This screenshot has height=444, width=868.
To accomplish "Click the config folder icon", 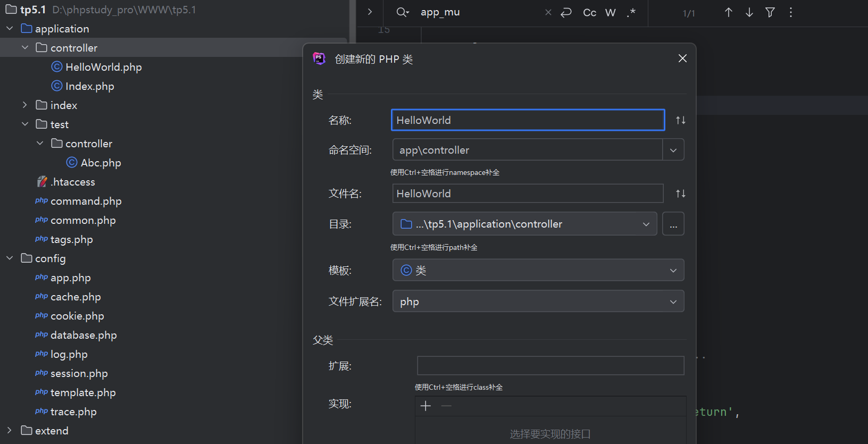I will pyautogui.click(x=27, y=258).
